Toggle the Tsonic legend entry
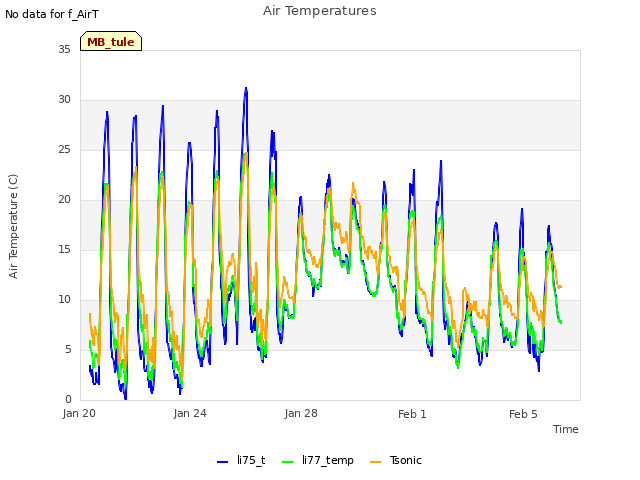Image resolution: width=640 pixels, height=480 pixels. pyautogui.click(x=396, y=460)
